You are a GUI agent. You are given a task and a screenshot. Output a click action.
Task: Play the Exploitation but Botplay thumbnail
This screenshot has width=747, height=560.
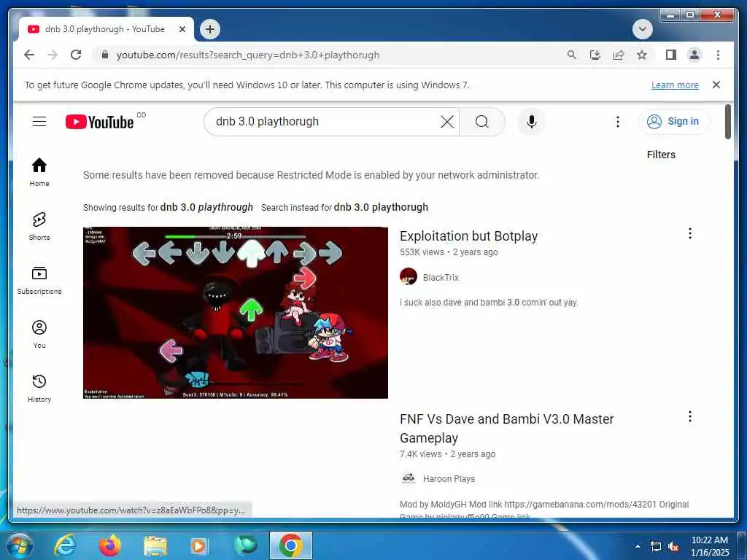tap(236, 313)
